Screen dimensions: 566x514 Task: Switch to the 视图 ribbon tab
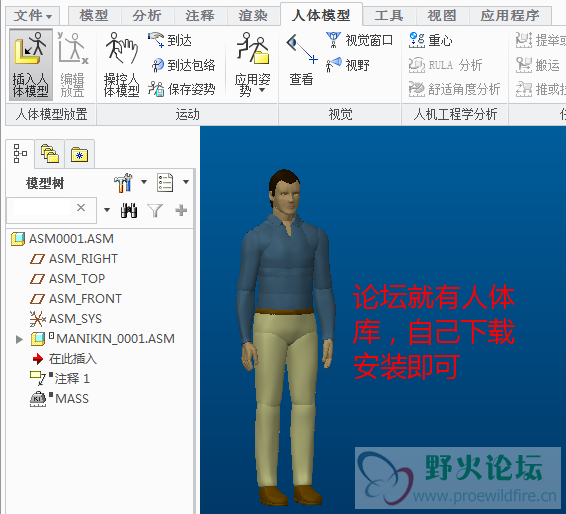coord(442,16)
